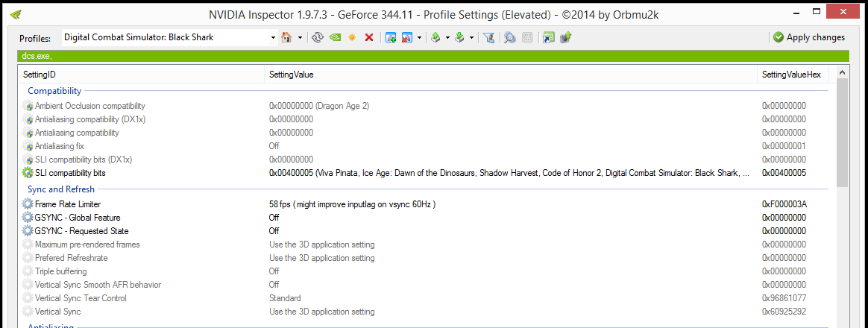This screenshot has width=868, height=328.
Task: Select the Prefered Refreshrate row name
Action: [72, 258]
